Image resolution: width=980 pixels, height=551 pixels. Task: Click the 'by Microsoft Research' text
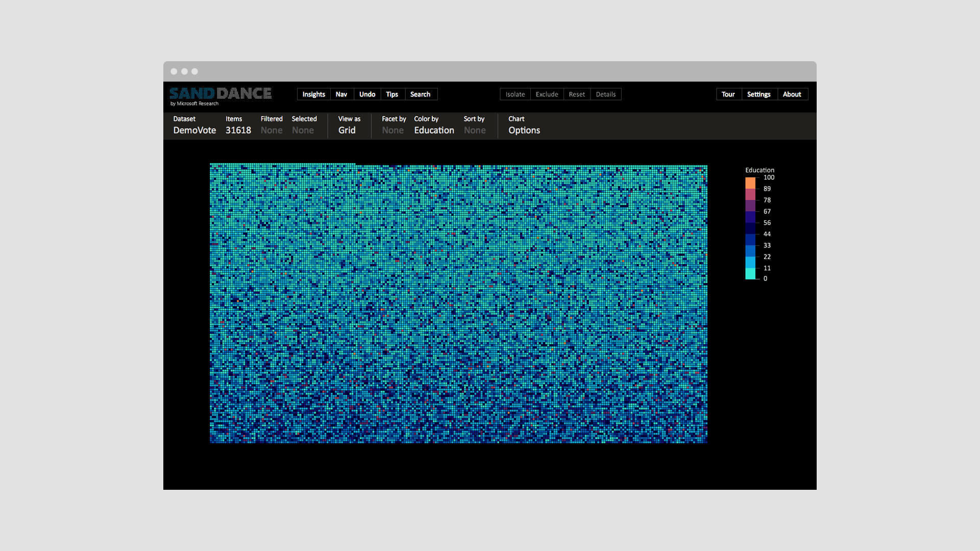[x=194, y=104]
